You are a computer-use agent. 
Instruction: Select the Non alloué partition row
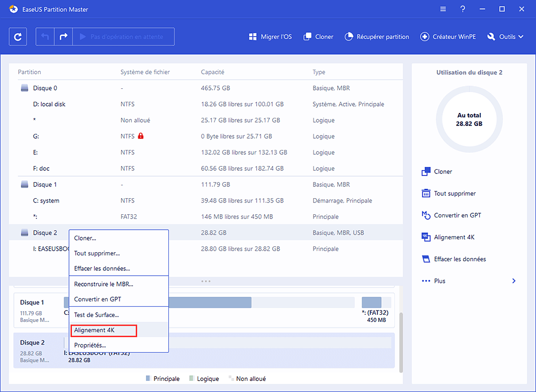pos(206,120)
